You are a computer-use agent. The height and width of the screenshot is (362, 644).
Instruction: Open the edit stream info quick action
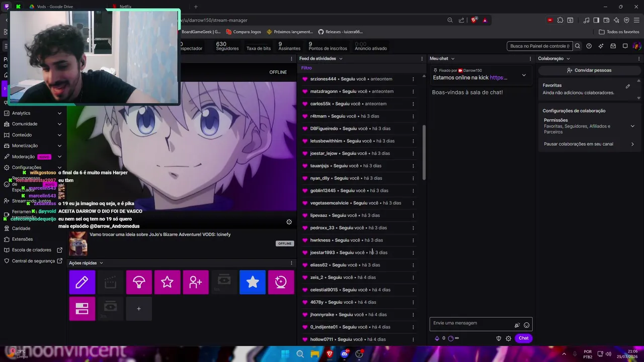tap(82, 282)
